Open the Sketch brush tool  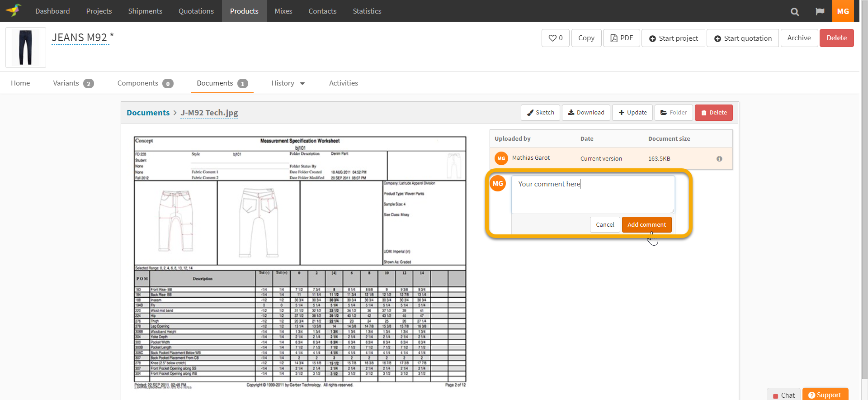point(540,113)
